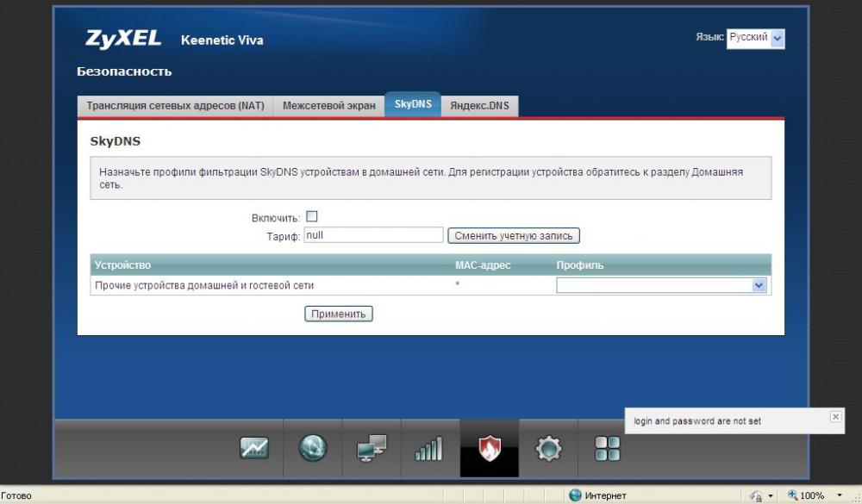
Task: Open the applications four-squares icon
Action: pos(608,449)
